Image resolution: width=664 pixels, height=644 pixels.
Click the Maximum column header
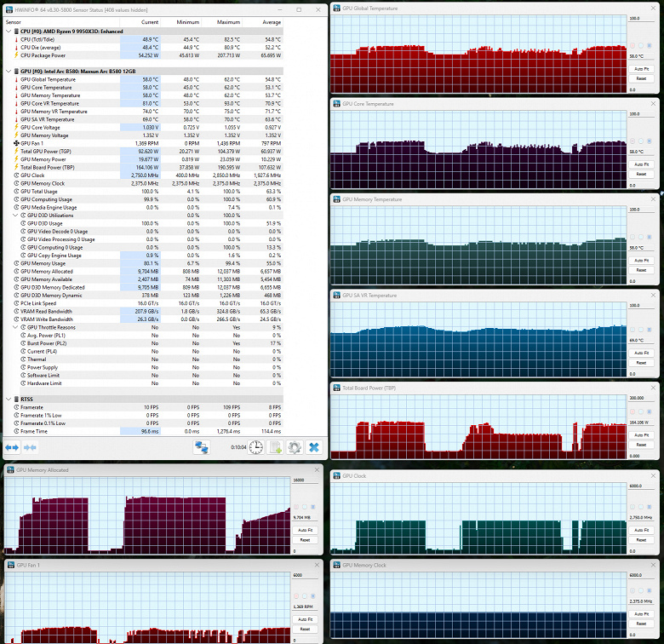pyautogui.click(x=227, y=21)
